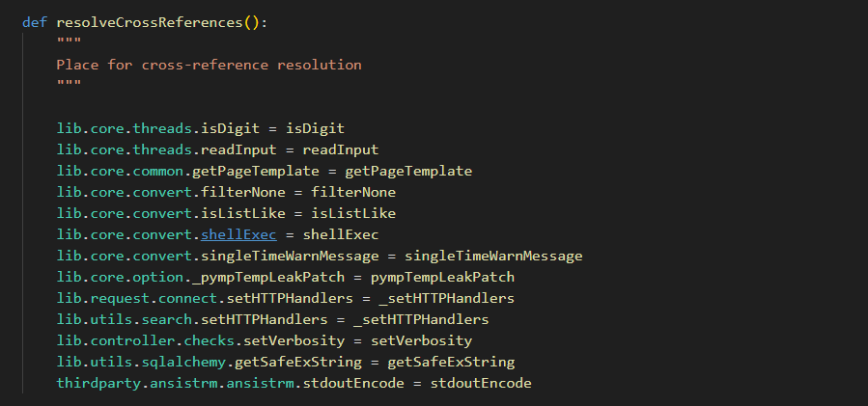This screenshot has height=406, width=868.
Task: Click readInput attribute on lib.core.threads
Action: tap(238, 149)
